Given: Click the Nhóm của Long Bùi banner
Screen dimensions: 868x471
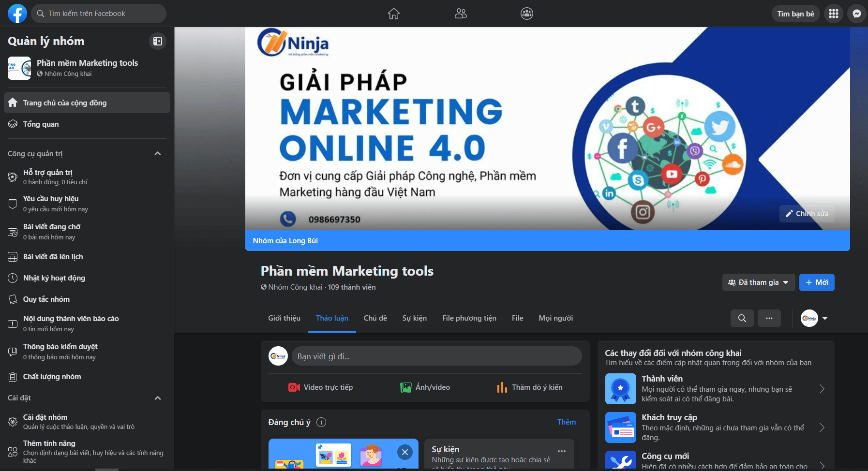Looking at the screenshot, I should pos(548,240).
